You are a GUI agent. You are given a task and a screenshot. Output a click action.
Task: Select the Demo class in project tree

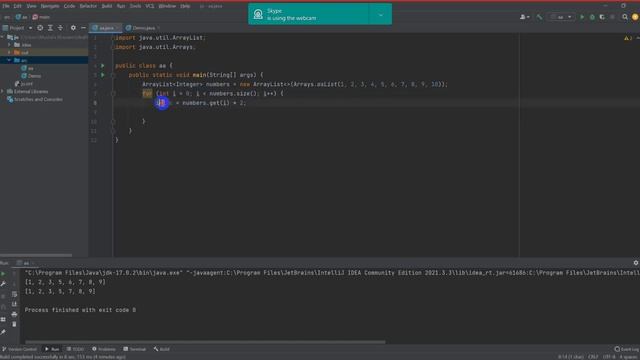31,76
